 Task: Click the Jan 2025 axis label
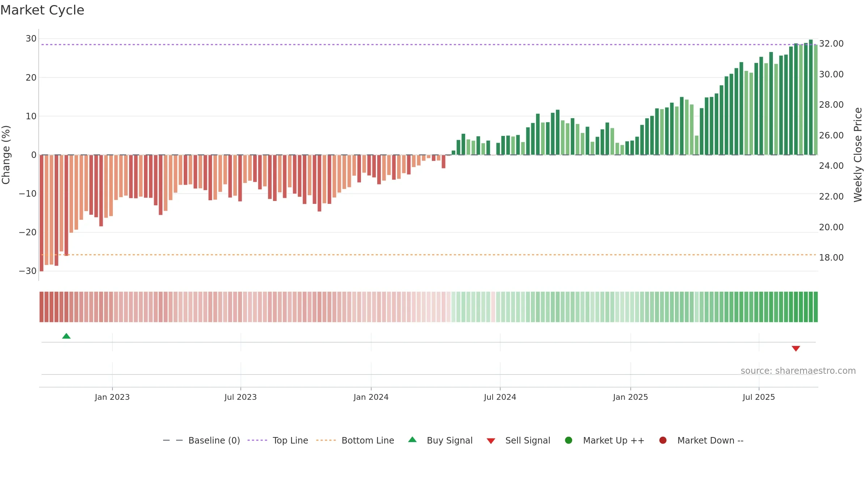click(630, 397)
